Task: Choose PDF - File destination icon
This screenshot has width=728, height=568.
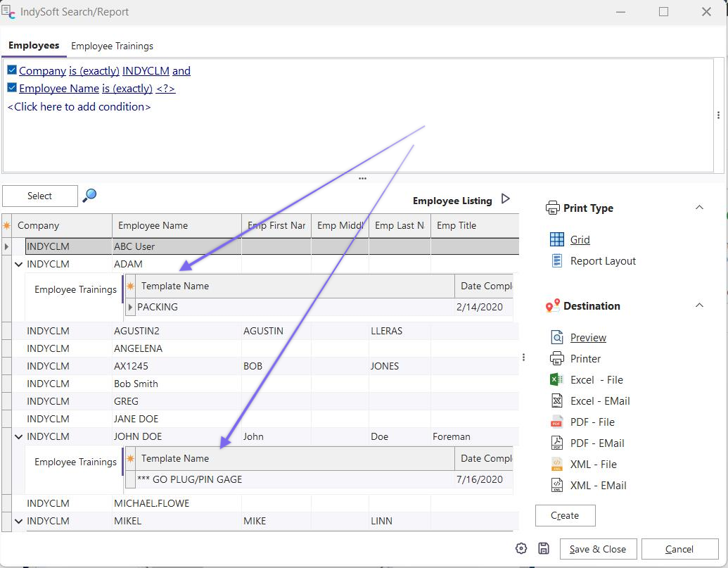Action: 556,422
